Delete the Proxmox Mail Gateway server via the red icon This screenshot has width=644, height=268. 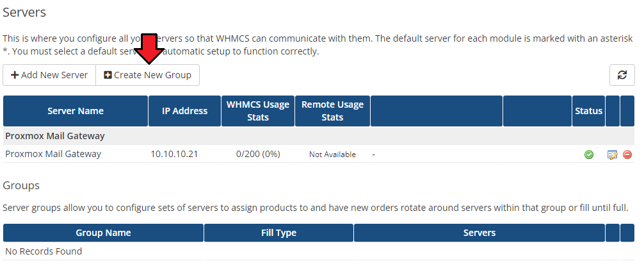point(627,155)
